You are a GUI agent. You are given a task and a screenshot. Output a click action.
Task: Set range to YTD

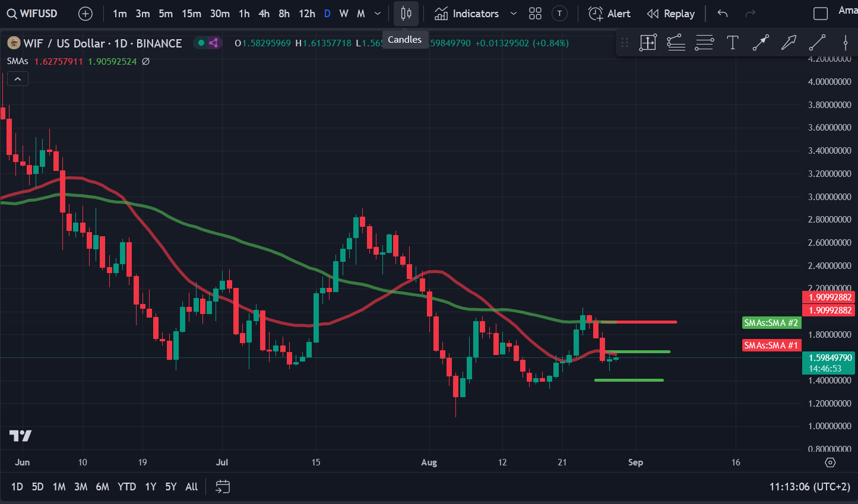126,487
